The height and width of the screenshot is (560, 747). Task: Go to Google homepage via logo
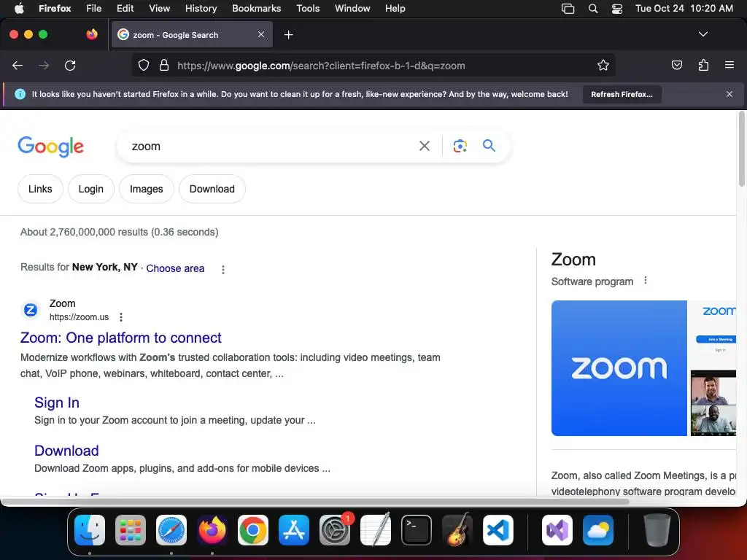(50, 146)
